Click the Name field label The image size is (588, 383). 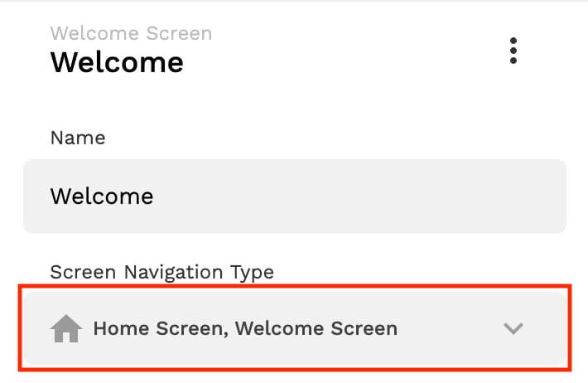[78, 138]
